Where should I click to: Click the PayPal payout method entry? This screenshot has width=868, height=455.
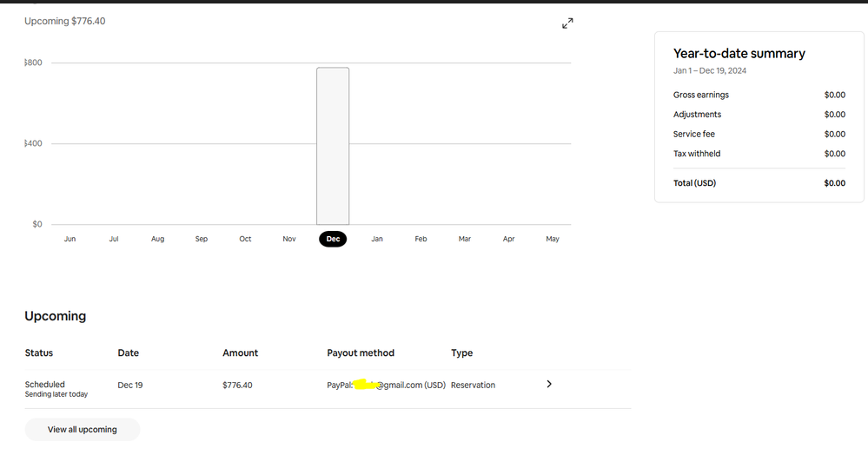[x=386, y=385]
